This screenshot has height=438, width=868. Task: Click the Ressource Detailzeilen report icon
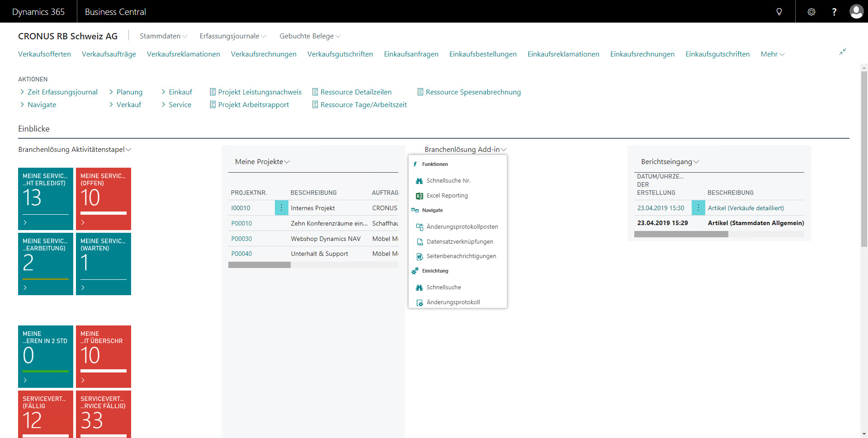[315, 92]
